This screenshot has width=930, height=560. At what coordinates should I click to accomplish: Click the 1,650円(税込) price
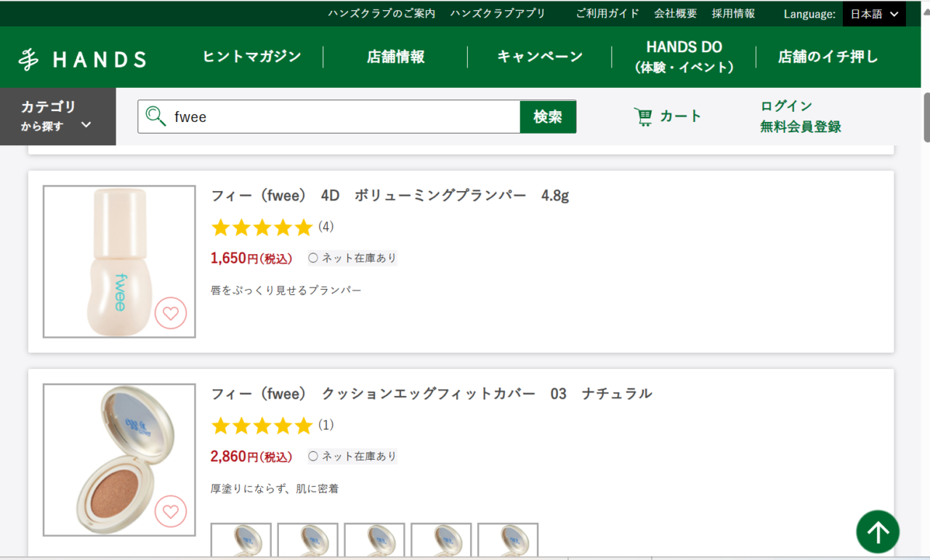coord(251,258)
